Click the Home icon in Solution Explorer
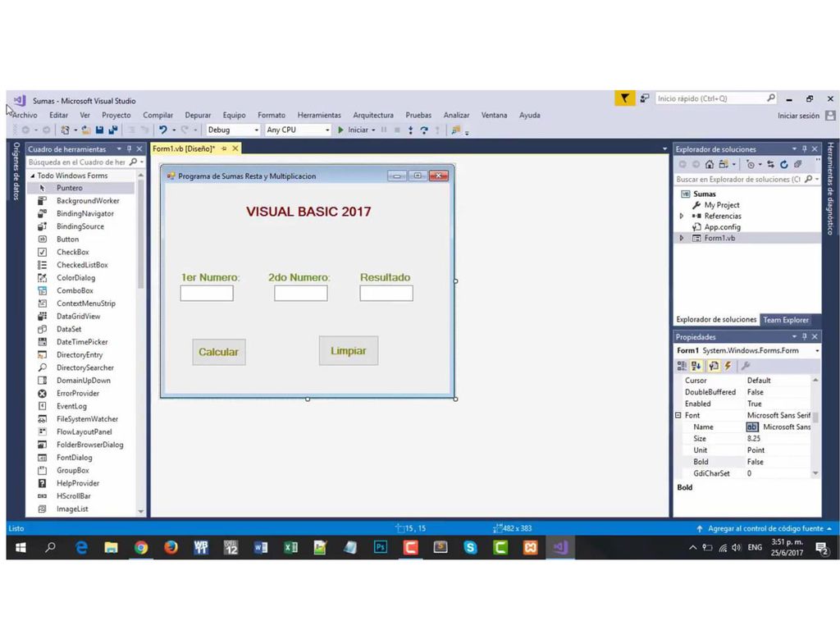Viewport: 840px width, 630px height. point(710,164)
